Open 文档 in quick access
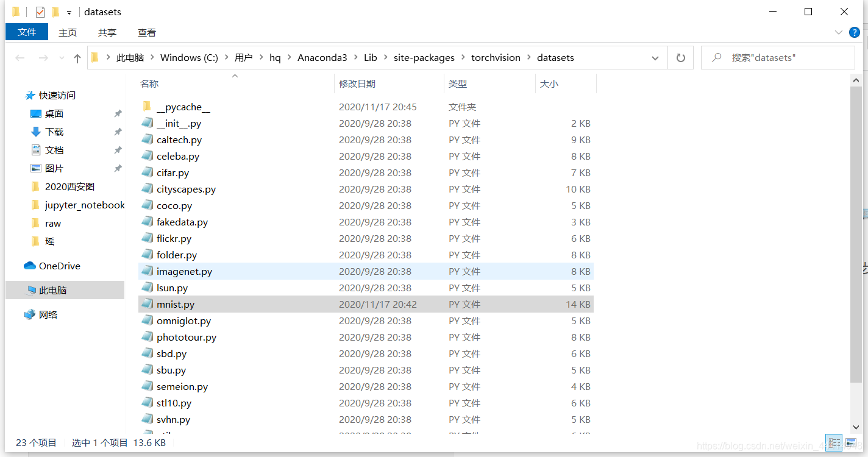868x457 pixels. point(54,150)
